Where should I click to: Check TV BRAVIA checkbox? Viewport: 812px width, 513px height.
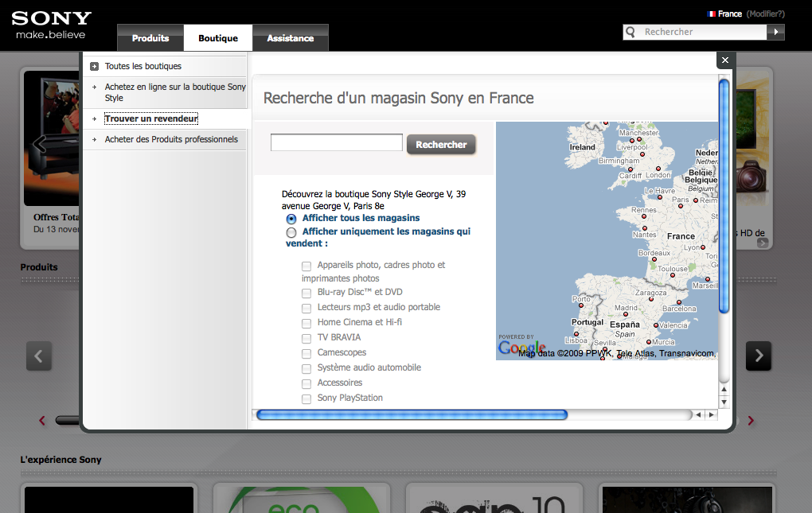click(306, 338)
